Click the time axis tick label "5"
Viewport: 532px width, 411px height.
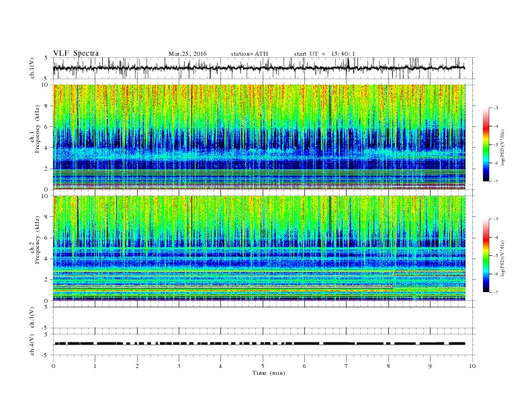[263, 366]
